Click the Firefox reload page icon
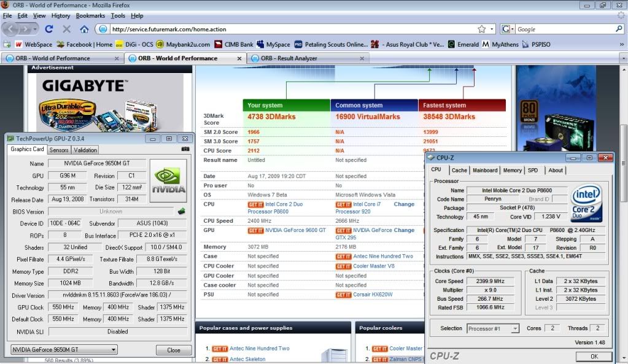The width and height of the screenshot is (628, 364). click(x=49, y=29)
